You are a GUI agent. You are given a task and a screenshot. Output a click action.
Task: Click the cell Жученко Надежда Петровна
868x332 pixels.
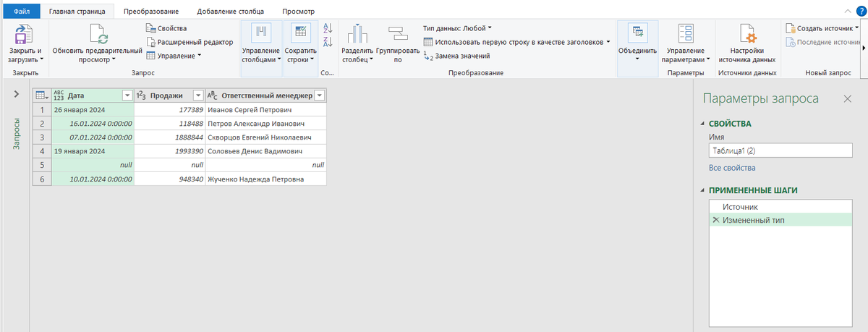[265, 179]
